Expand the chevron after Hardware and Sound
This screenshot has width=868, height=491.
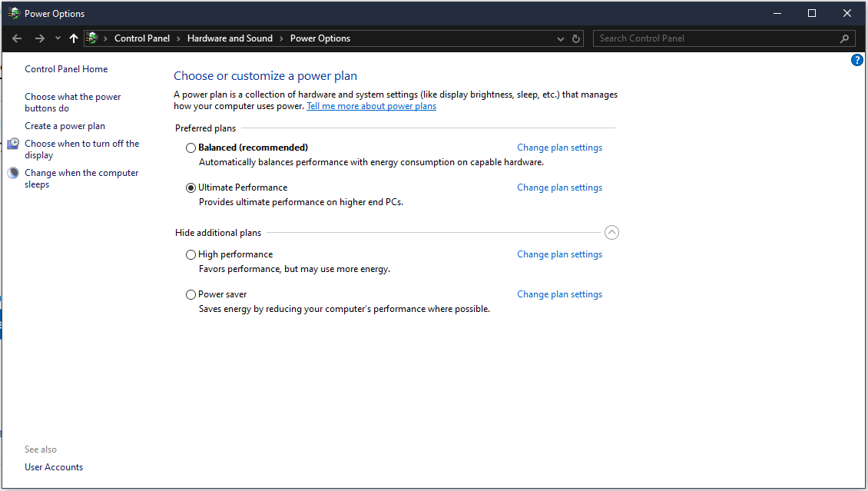point(281,38)
